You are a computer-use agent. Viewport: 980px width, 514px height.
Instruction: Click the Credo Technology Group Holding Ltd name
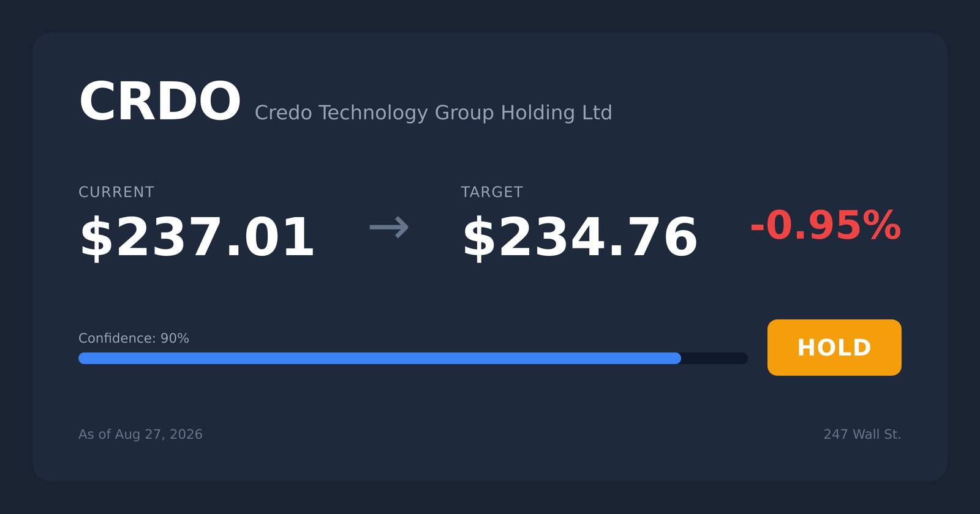click(433, 113)
